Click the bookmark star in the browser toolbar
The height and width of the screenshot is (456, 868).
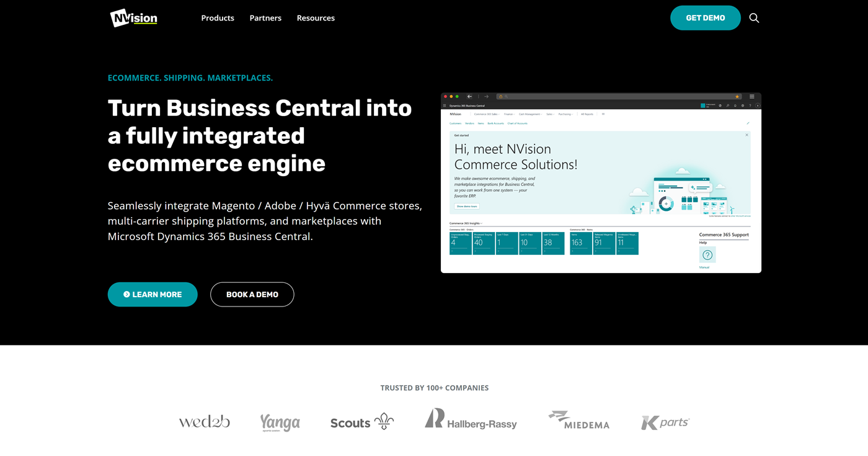click(737, 96)
